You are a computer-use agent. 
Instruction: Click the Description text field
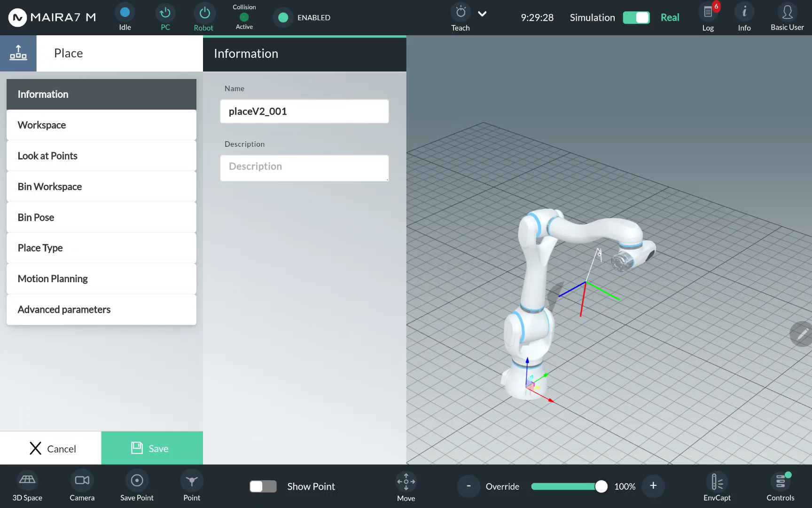click(304, 168)
